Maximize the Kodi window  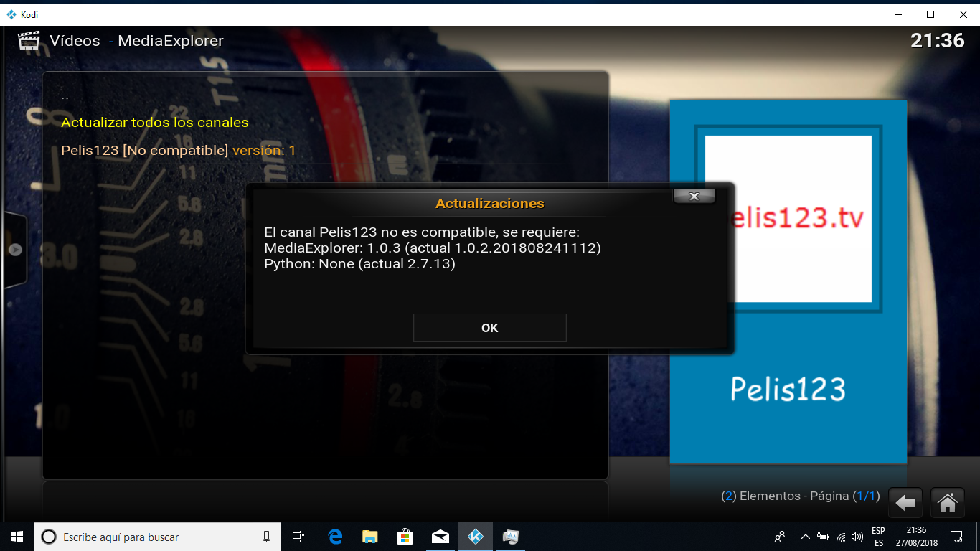click(x=930, y=14)
